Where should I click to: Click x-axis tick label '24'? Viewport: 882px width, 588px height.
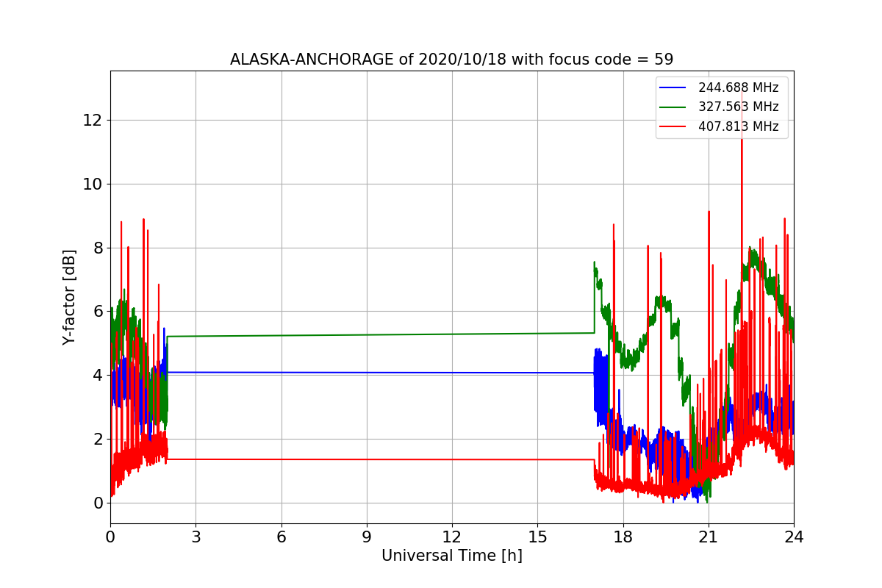(794, 537)
